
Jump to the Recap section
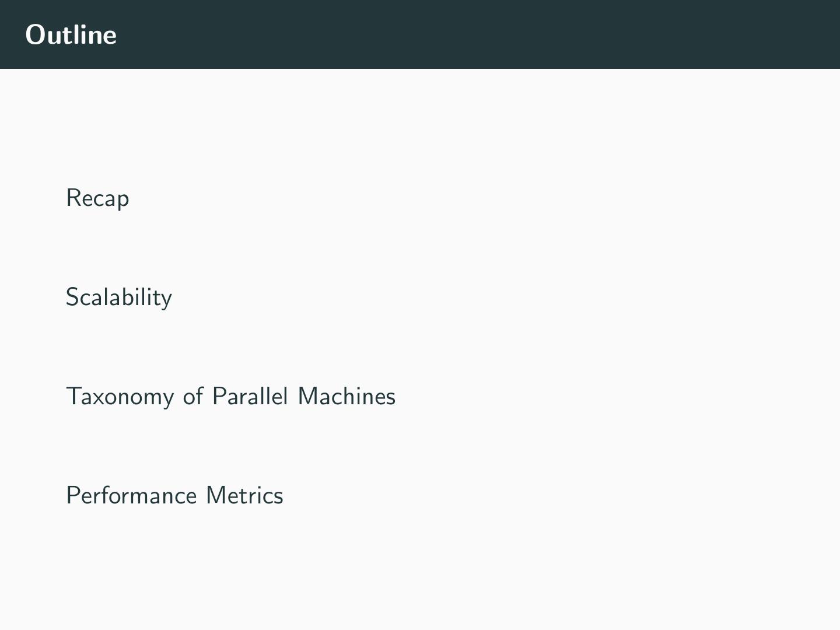coord(97,198)
